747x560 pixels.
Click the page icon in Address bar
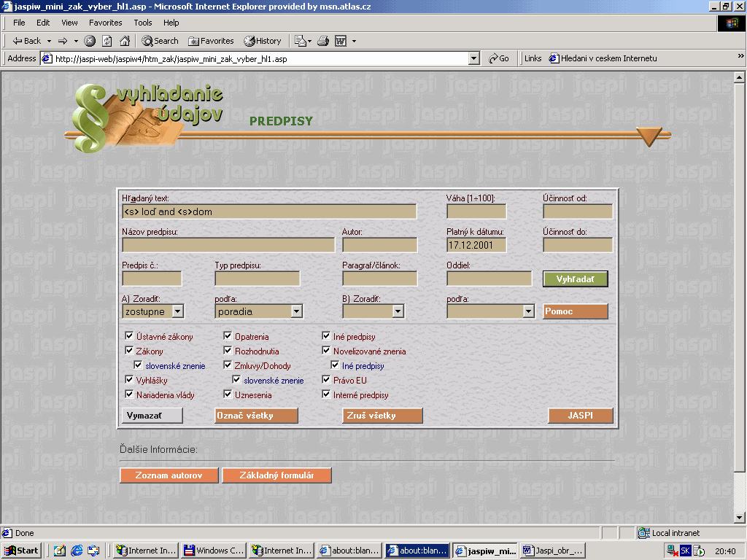click(x=47, y=58)
